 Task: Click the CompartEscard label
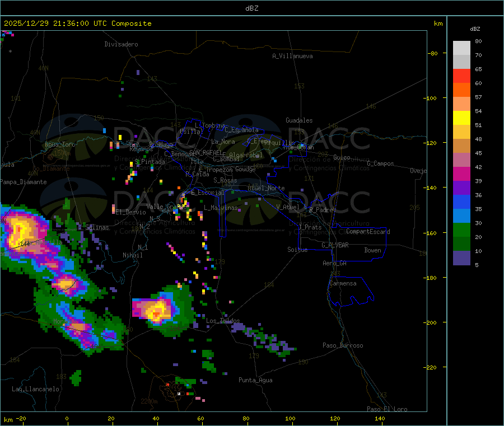pos(368,232)
